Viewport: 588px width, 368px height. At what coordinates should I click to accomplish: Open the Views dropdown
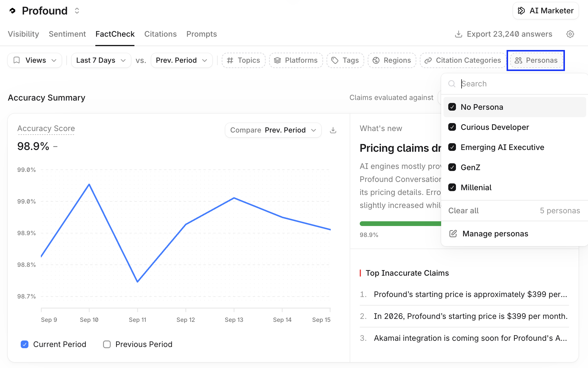click(35, 60)
